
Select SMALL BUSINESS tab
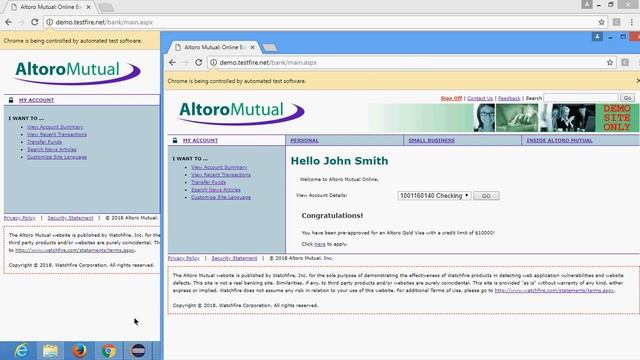point(431,140)
